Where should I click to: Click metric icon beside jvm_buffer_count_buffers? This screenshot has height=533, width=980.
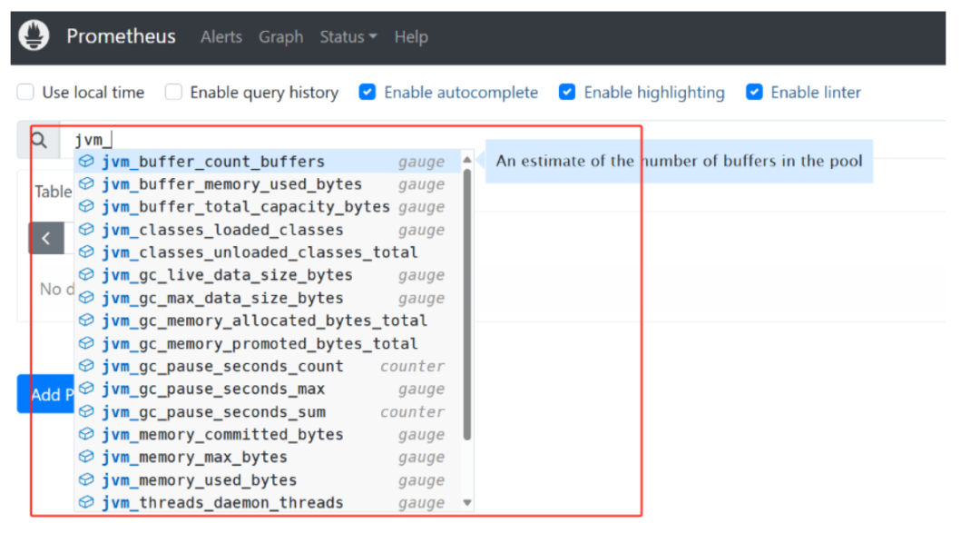(x=86, y=162)
